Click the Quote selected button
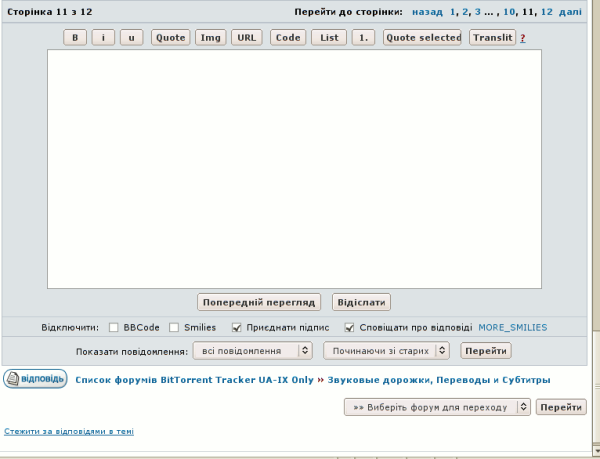This screenshot has height=459, width=600. (422, 37)
